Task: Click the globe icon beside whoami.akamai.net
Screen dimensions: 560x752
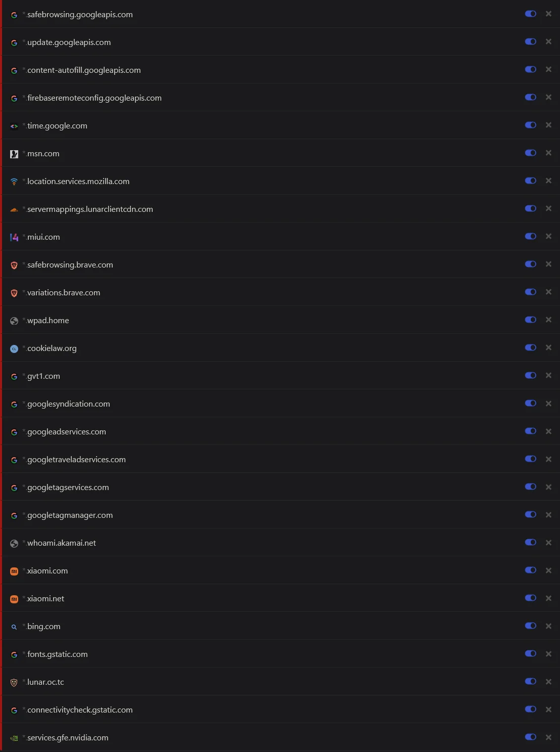Action: (14, 543)
